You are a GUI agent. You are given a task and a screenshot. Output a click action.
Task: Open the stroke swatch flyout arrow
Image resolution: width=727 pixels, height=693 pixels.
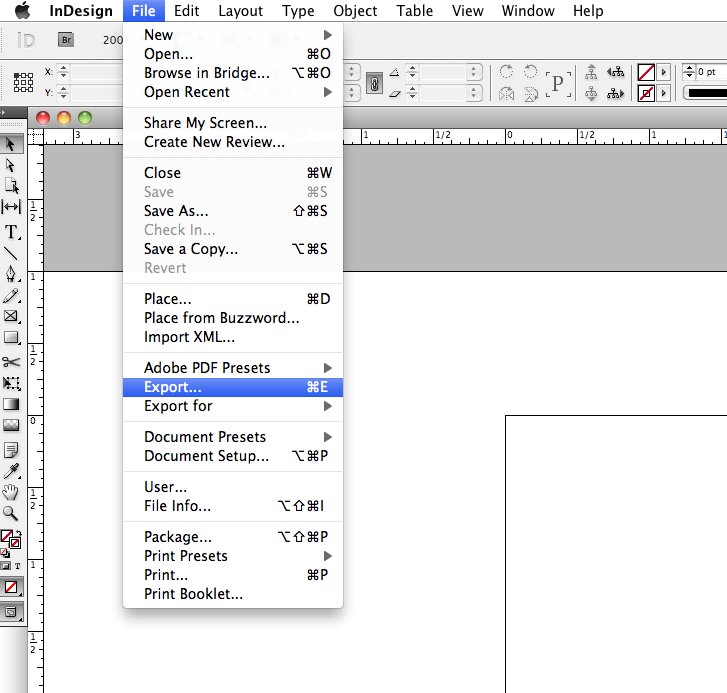click(663, 94)
